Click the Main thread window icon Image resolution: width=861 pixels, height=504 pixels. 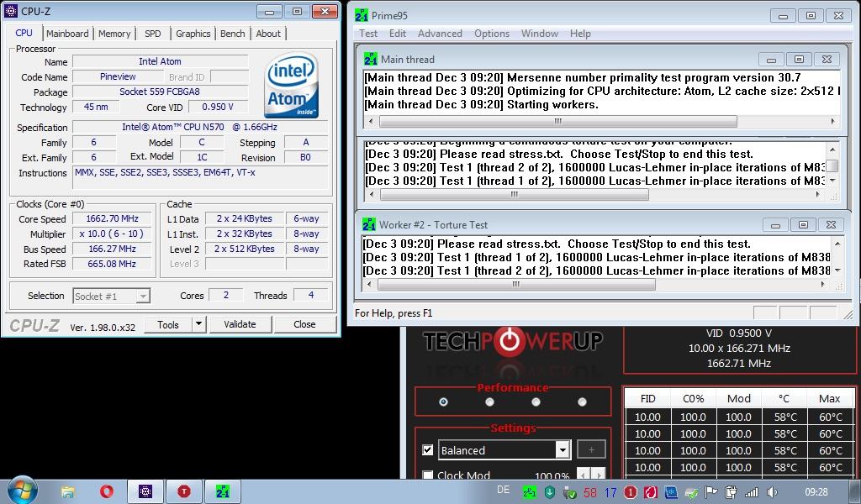[371, 60]
